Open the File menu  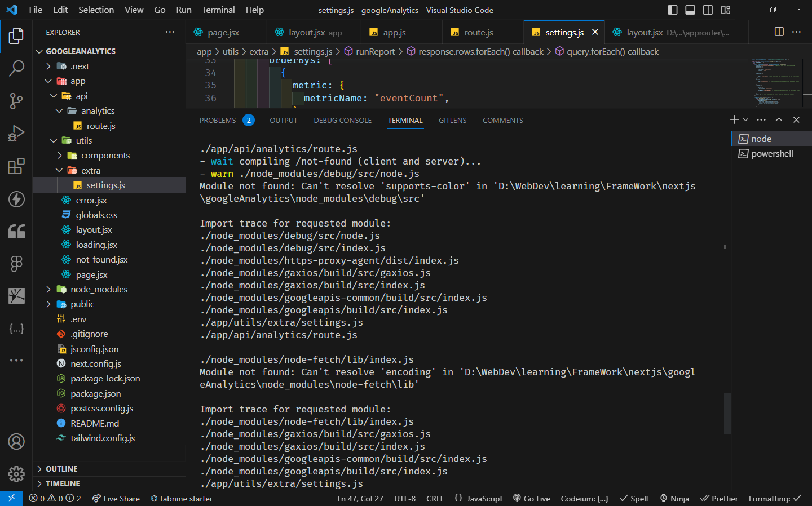click(36, 10)
